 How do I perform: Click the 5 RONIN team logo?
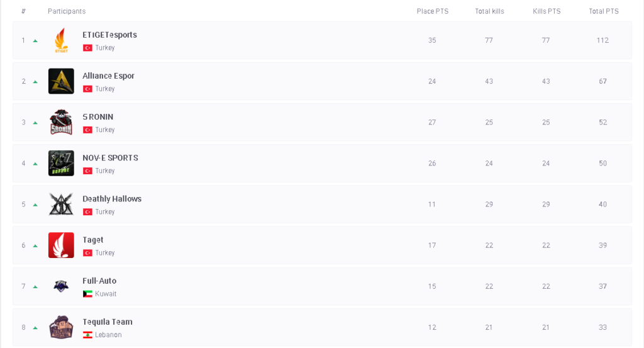click(61, 122)
